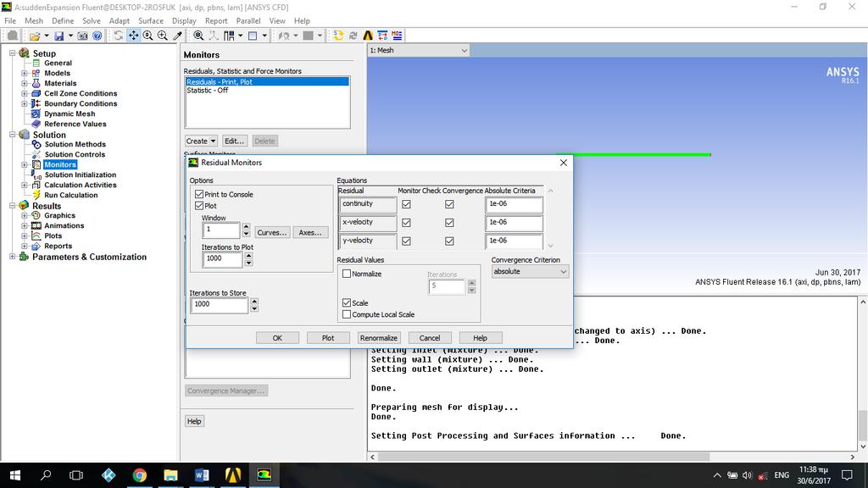Select General in the Setup tree
Screen dimensions: 868x488
(58, 63)
